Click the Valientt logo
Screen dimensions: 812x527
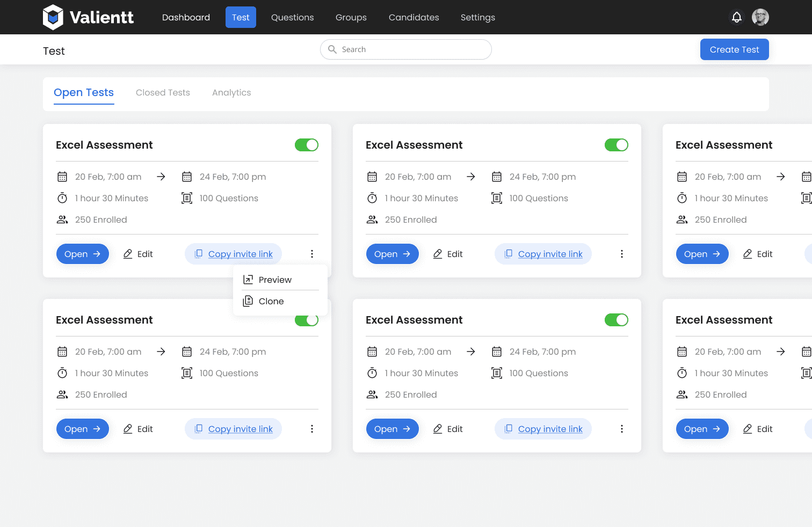(x=88, y=17)
